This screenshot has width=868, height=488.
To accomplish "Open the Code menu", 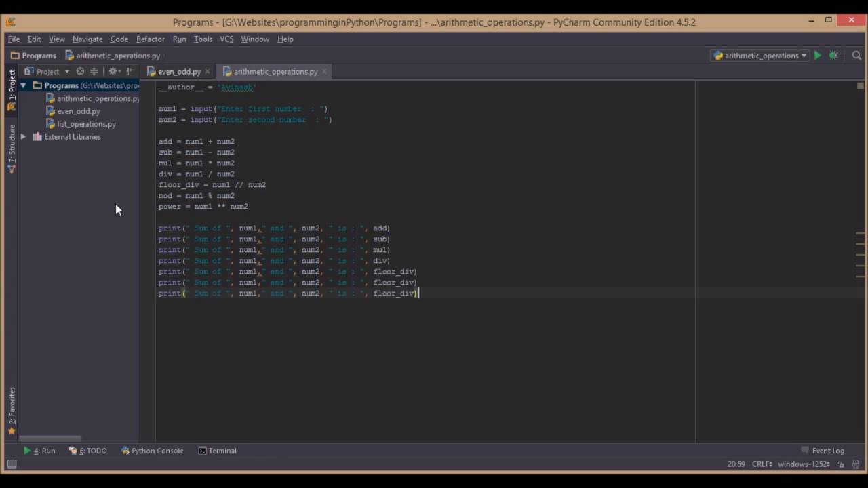I will tap(119, 39).
